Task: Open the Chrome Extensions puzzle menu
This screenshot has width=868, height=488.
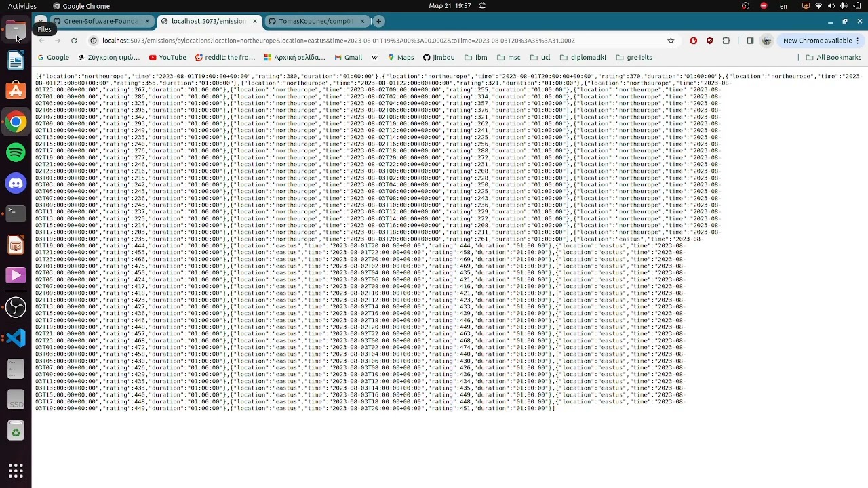Action: (726, 41)
